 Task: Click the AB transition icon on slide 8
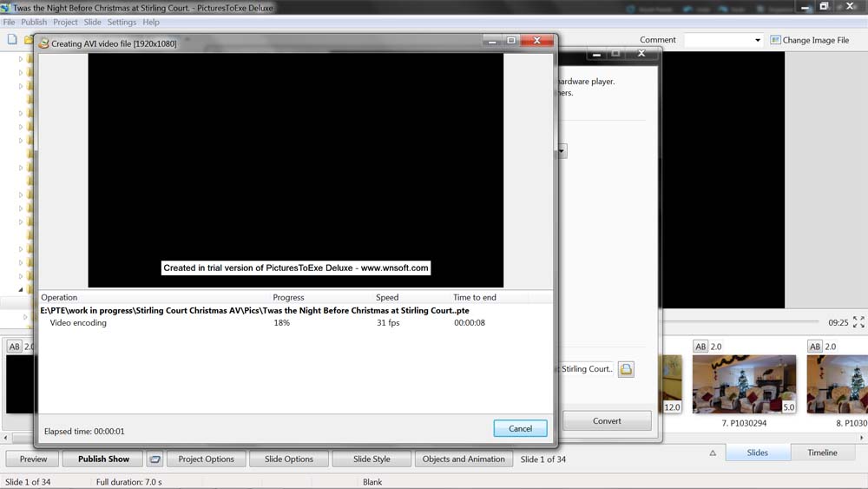coord(815,347)
